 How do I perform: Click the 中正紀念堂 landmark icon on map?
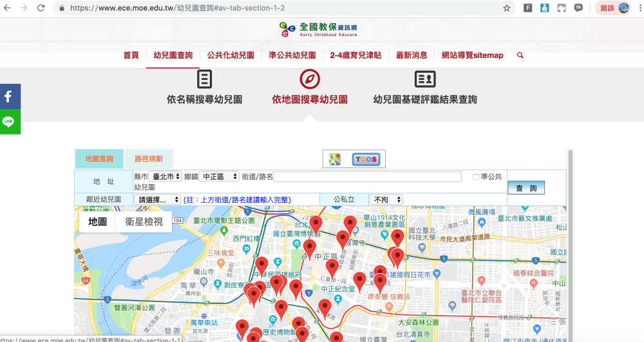click(338, 299)
